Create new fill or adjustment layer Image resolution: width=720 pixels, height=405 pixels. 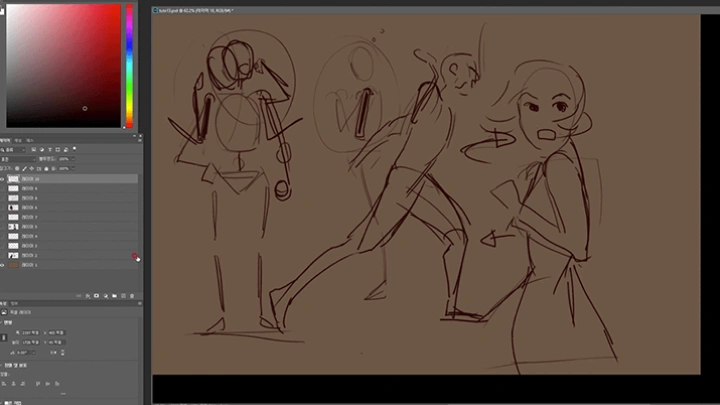106,296
